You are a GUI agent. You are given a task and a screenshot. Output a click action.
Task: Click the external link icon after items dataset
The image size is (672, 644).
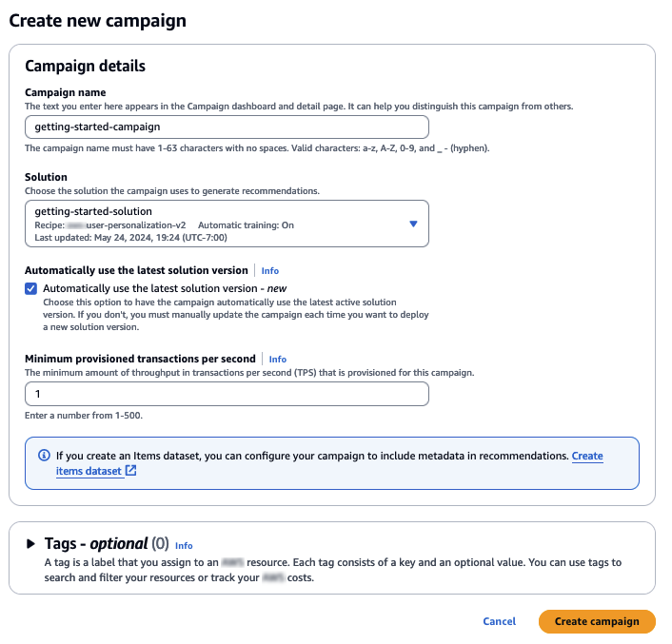[x=131, y=471]
